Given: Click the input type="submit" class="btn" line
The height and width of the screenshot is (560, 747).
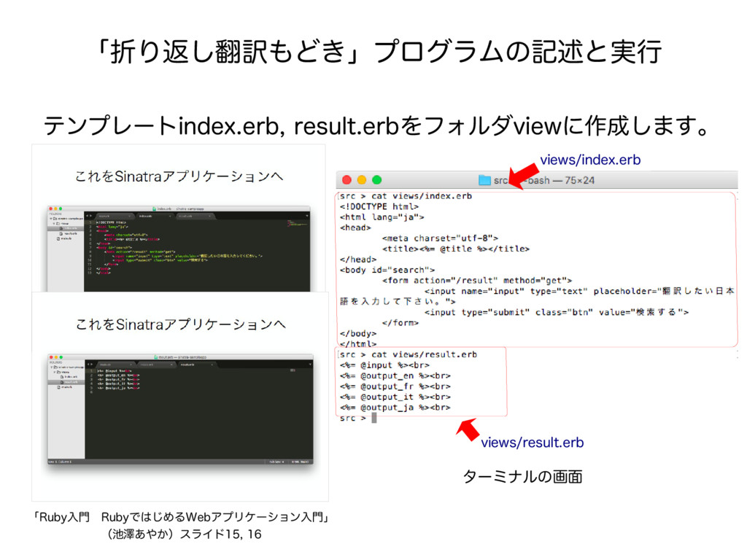Looking at the screenshot, I should click(557, 312).
